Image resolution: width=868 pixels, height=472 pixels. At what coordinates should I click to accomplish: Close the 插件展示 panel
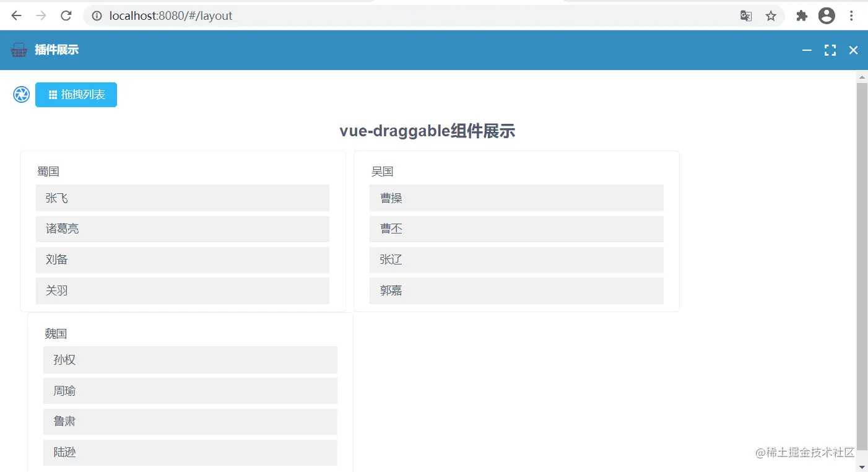pyautogui.click(x=853, y=50)
